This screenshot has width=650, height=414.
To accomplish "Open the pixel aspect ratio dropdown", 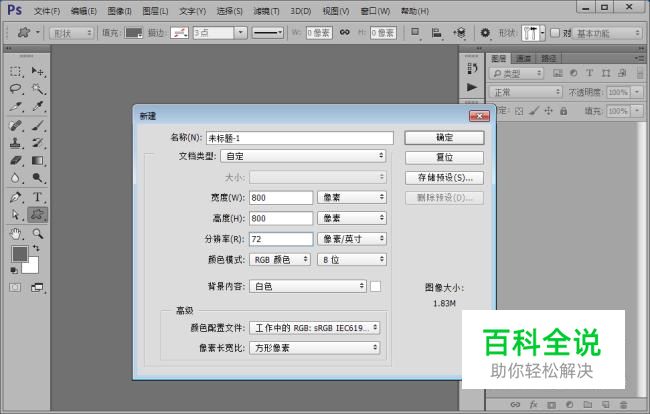I will pos(315,348).
